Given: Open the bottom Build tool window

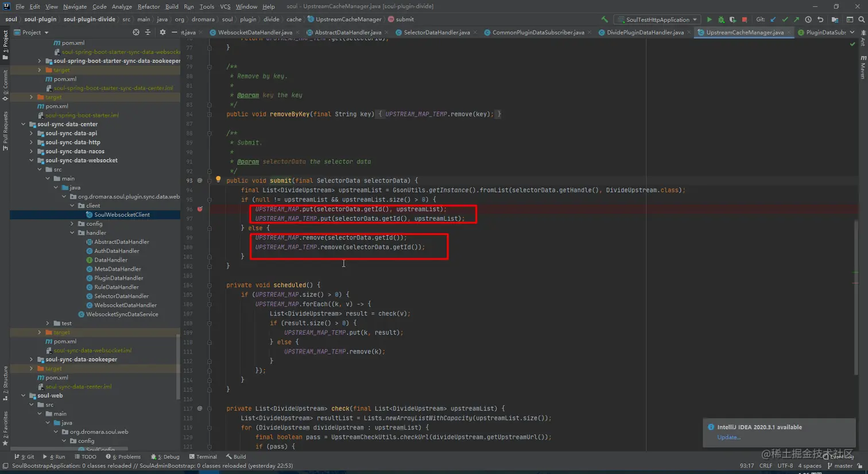Looking at the screenshot, I should pyautogui.click(x=236, y=457).
